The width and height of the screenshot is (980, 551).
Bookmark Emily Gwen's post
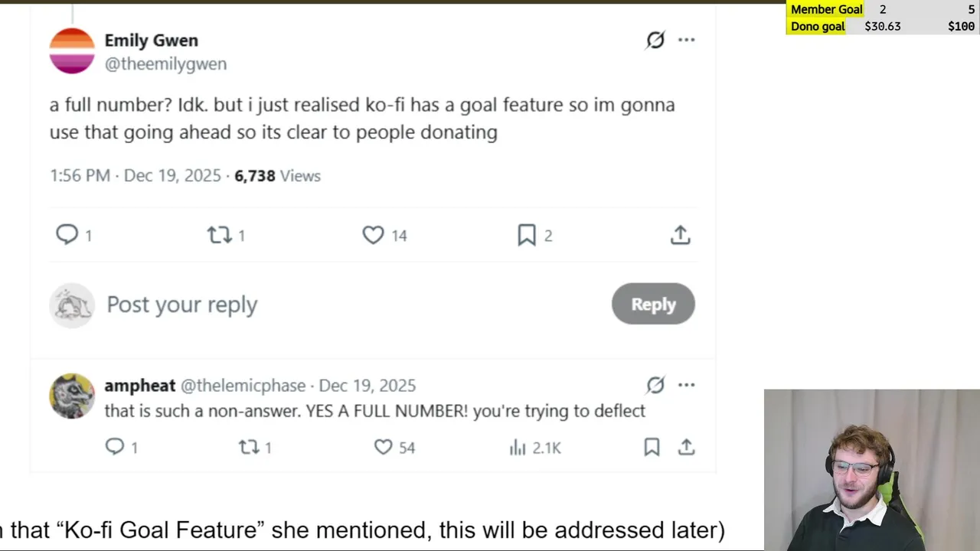(527, 235)
